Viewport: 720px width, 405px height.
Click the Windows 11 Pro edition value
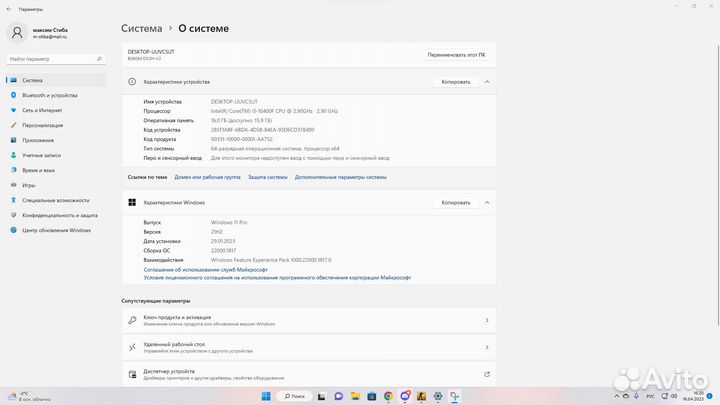point(229,223)
